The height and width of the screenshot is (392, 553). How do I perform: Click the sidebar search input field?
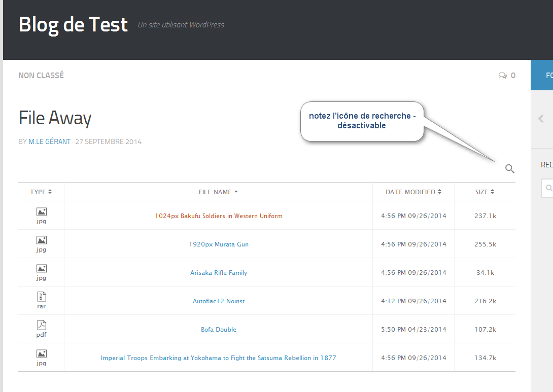tap(547, 188)
